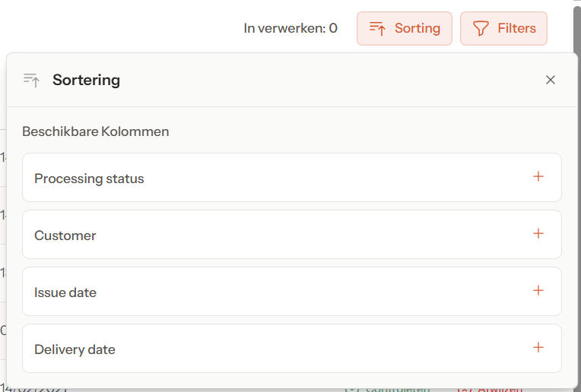Close the Sortering panel
Screen dimensions: 581x392
pos(551,80)
